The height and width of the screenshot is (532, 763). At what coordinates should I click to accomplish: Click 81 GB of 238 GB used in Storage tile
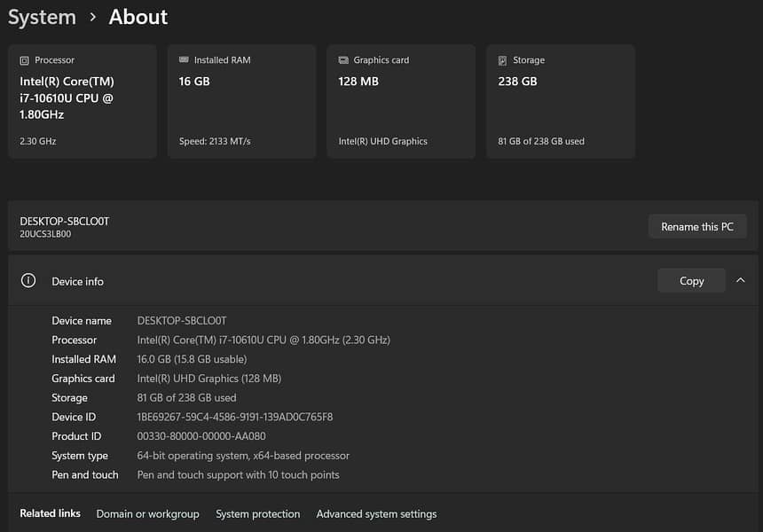click(x=541, y=142)
